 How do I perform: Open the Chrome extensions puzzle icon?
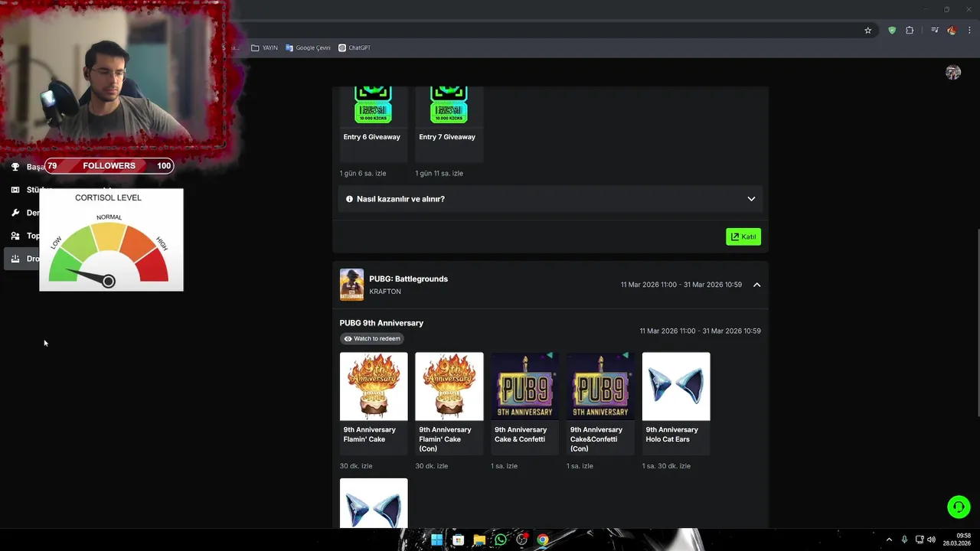910,31
